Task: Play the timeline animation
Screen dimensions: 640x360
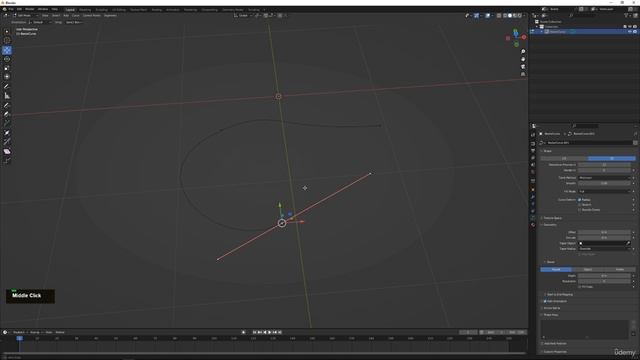Action: pos(269,332)
